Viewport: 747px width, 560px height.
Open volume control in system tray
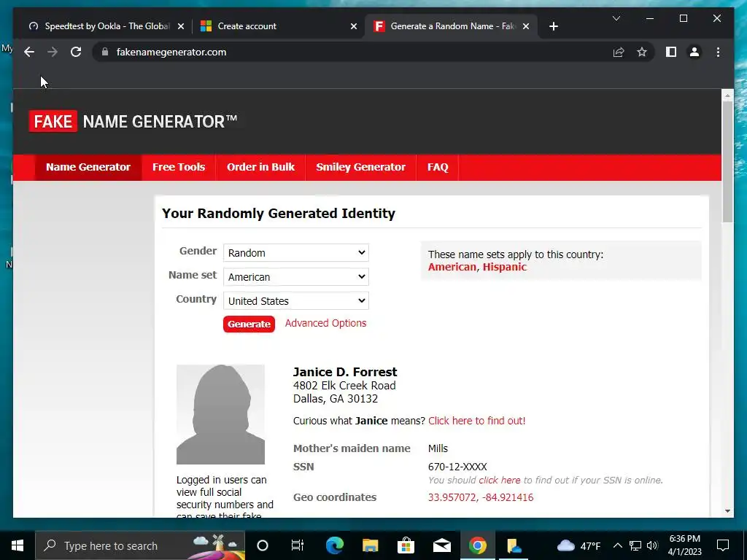click(x=652, y=545)
